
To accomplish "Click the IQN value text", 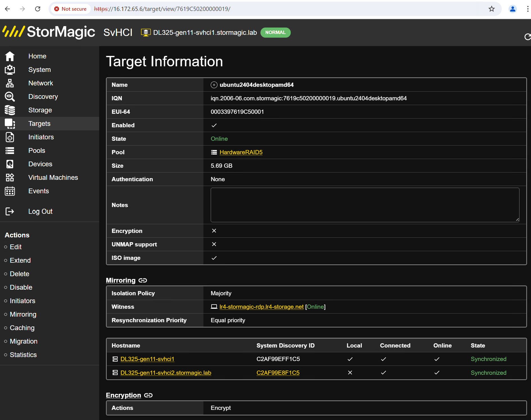I will (x=309, y=98).
